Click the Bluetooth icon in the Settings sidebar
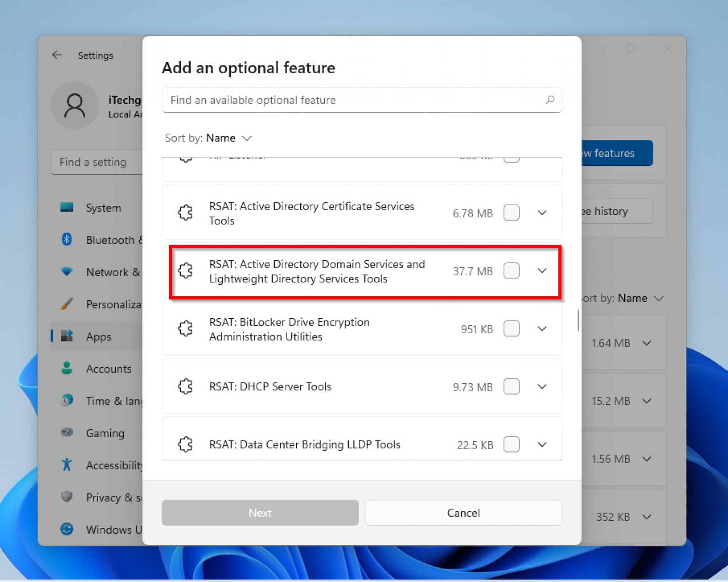728x582 pixels. coord(67,239)
